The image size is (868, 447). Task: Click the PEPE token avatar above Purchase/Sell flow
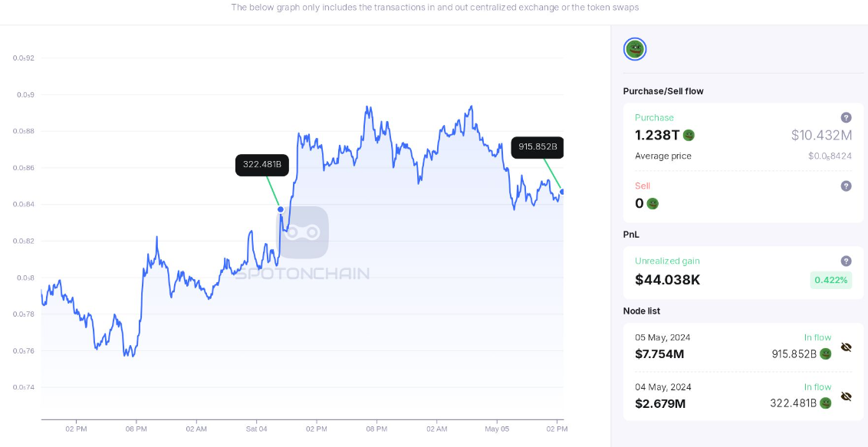pos(635,49)
